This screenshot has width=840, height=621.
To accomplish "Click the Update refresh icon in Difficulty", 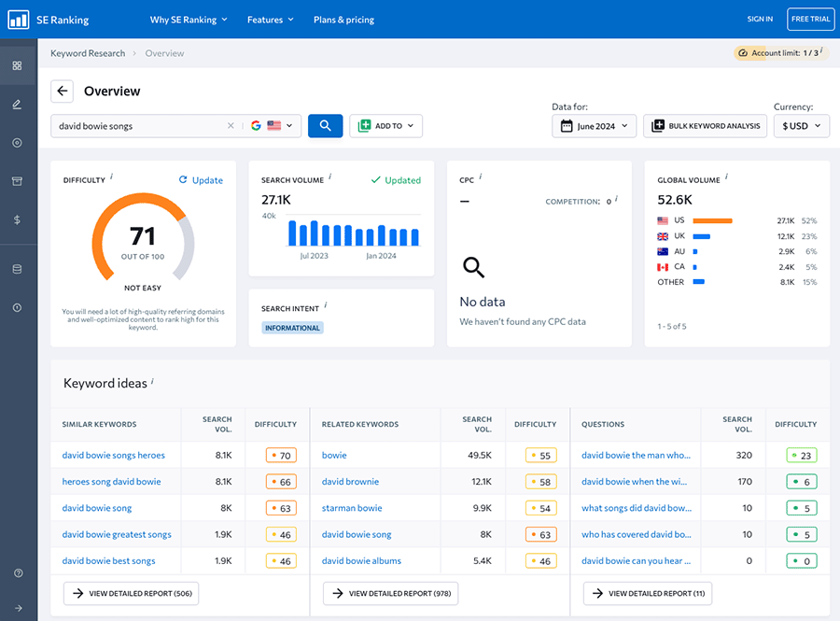I will 183,180.
